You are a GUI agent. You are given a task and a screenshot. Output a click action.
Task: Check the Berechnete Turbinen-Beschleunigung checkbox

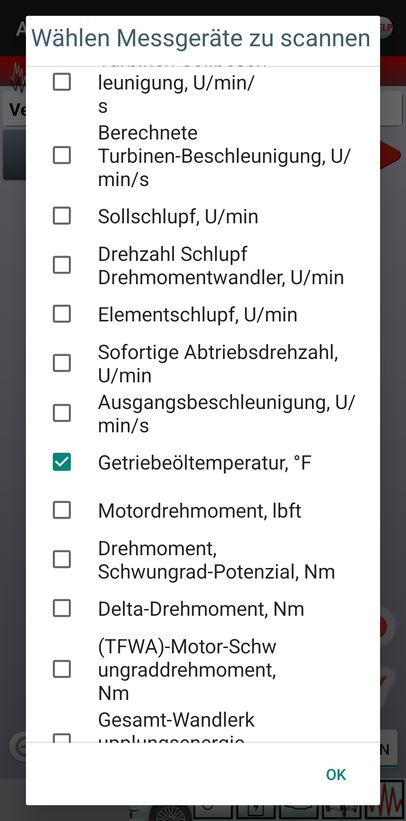pyautogui.click(x=62, y=156)
